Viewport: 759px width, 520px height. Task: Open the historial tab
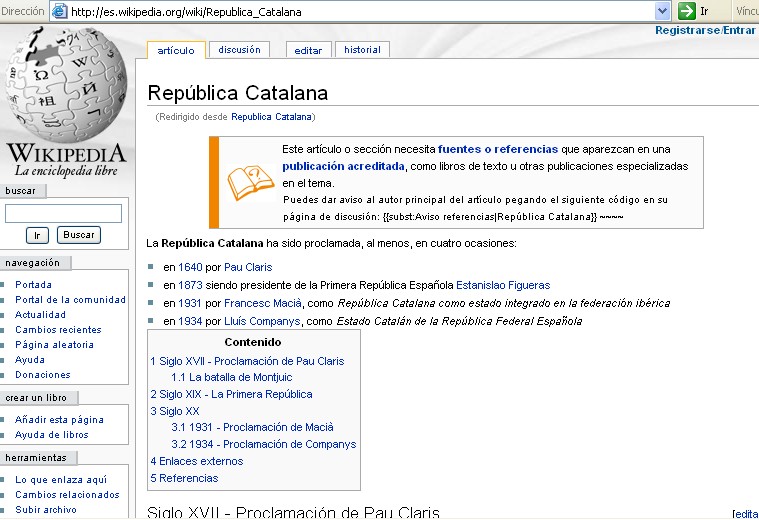pos(362,50)
